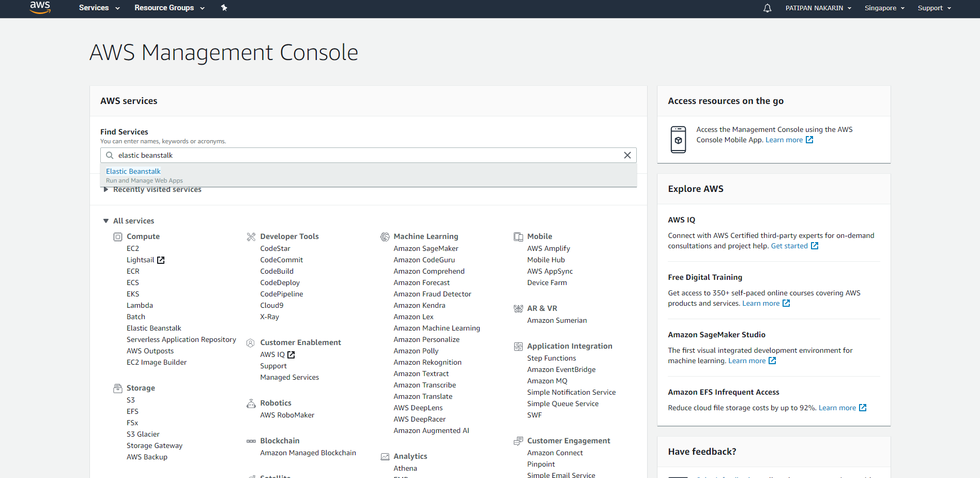Screen dimensions: 980x478
Task: Open the Lambda service link
Action: (140, 305)
